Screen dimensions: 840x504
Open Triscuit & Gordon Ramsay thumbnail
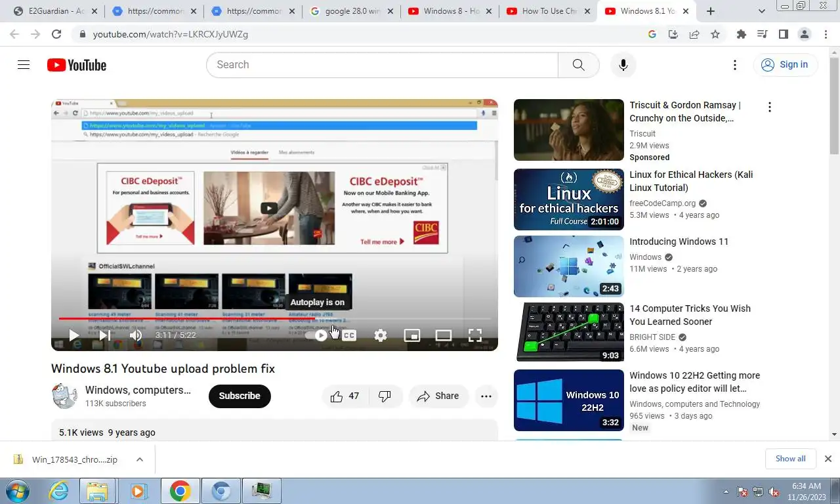(x=569, y=130)
